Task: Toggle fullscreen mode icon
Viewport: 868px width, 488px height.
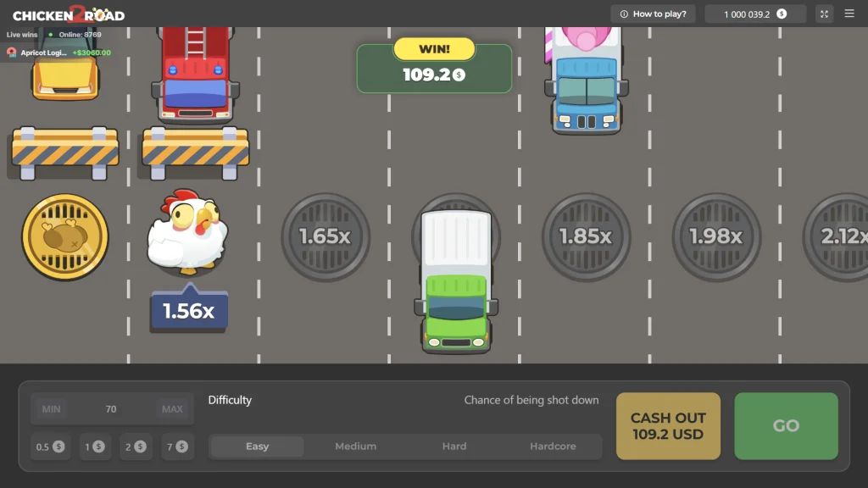Action: click(824, 14)
